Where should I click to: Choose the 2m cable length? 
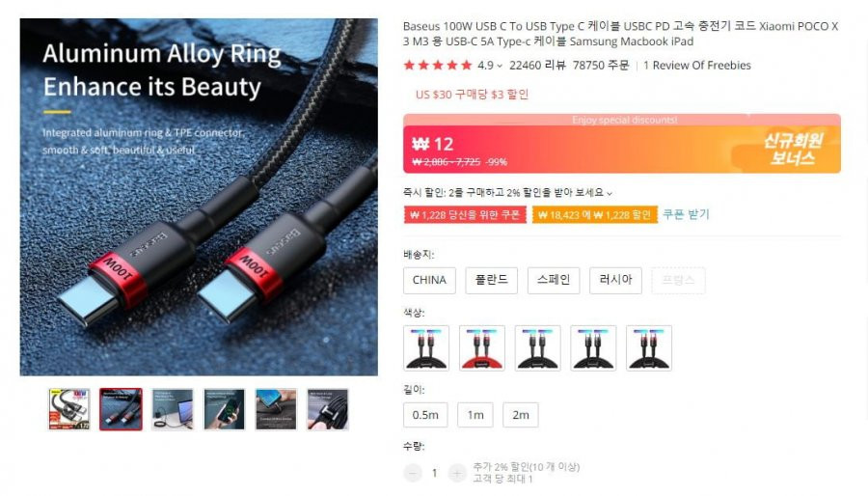[x=521, y=415]
